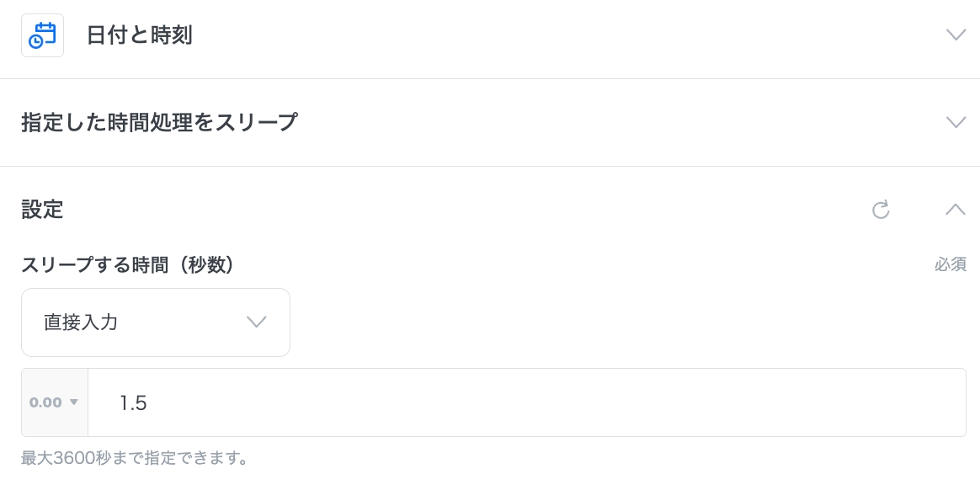Open the 0.00 number type selector
Screen dimensions: 980x485
(55, 402)
